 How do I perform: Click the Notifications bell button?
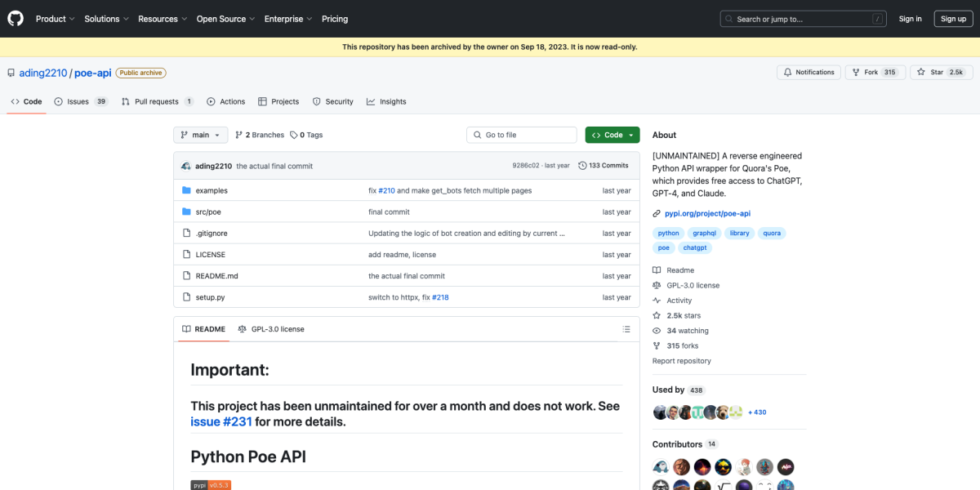coord(808,72)
